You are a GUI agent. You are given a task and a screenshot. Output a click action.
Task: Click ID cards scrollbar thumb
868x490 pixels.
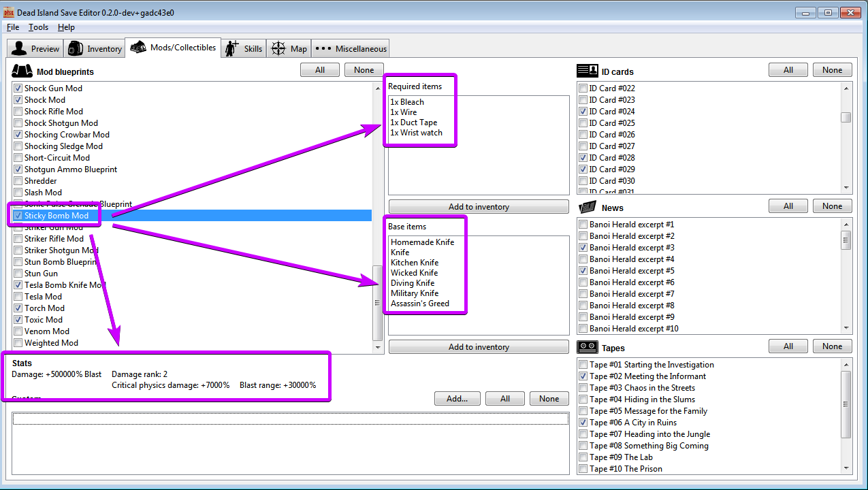tap(846, 117)
